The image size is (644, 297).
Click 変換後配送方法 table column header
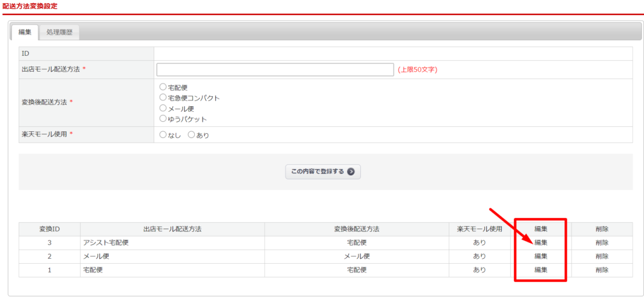[357, 229]
